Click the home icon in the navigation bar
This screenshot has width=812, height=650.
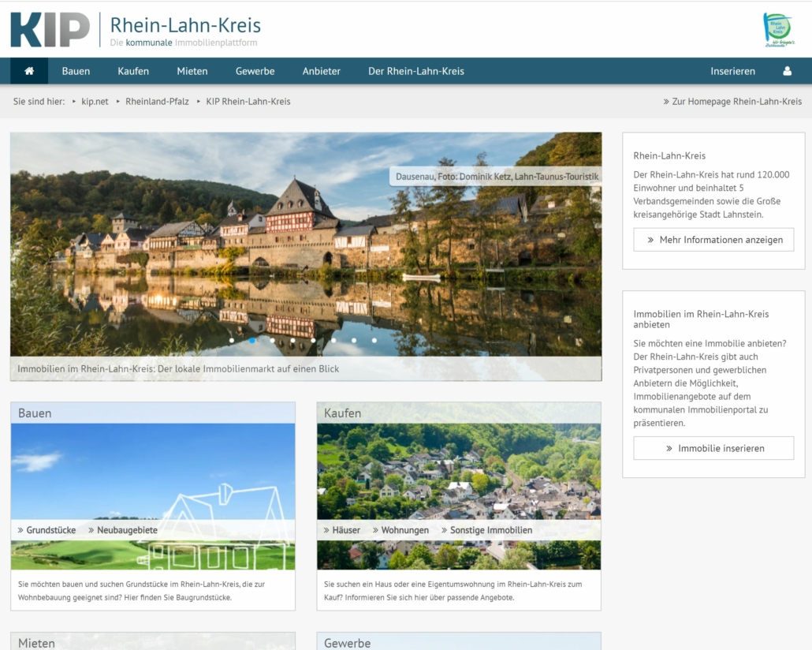click(29, 71)
